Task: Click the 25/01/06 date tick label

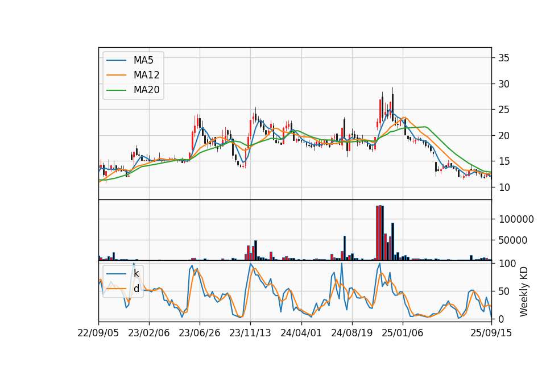Action: pyautogui.click(x=403, y=333)
